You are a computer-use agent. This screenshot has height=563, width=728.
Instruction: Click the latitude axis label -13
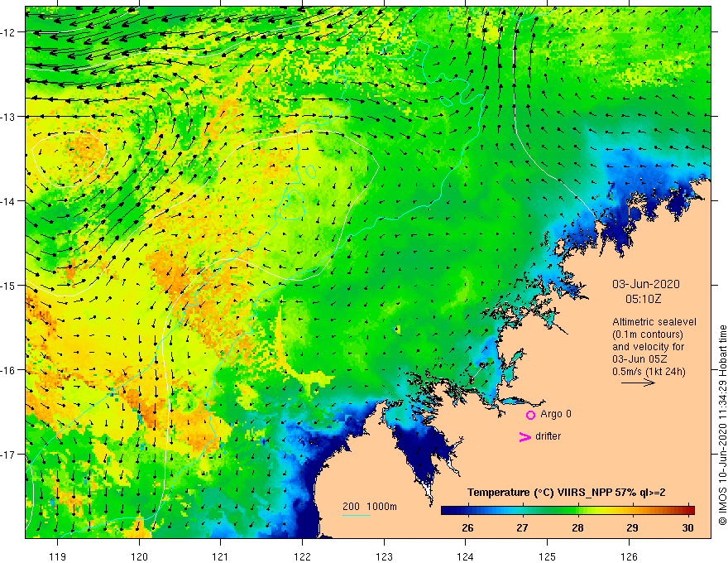coord(9,117)
